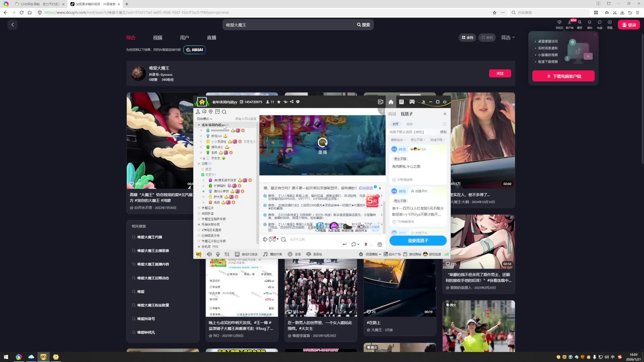Image resolution: width=644 pixels, height=362 pixels.
Task: Switch to the 直播 tab
Action: (x=211, y=38)
